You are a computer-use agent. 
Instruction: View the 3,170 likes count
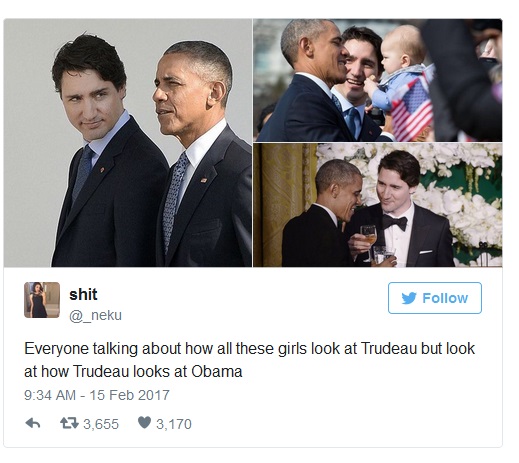click(x=174, y=424)
